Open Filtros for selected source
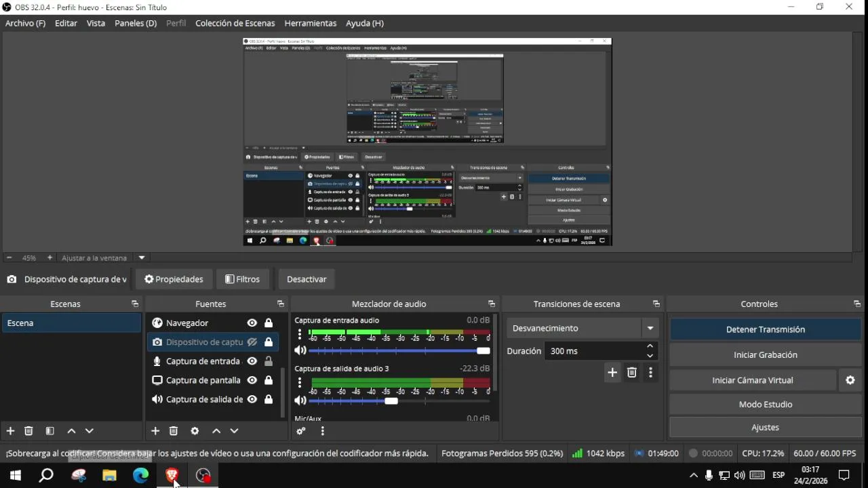This screenshot has width=868, height=488. (x=242, y=279)
